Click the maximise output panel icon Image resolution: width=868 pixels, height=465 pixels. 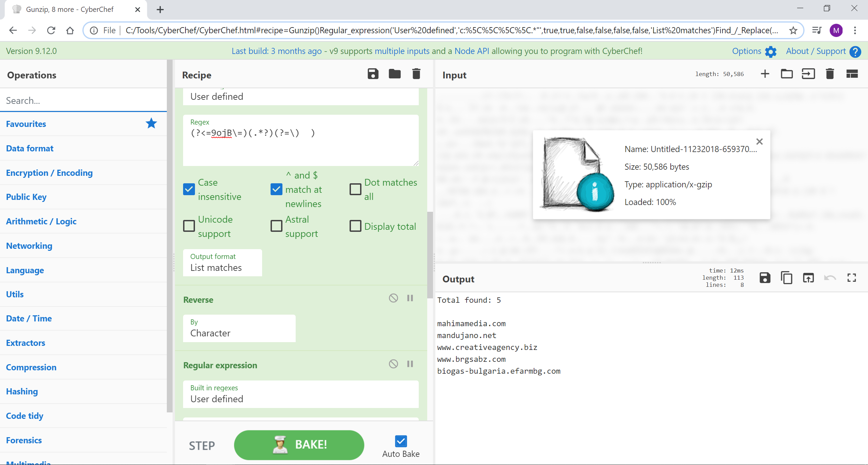click(852, 278)
